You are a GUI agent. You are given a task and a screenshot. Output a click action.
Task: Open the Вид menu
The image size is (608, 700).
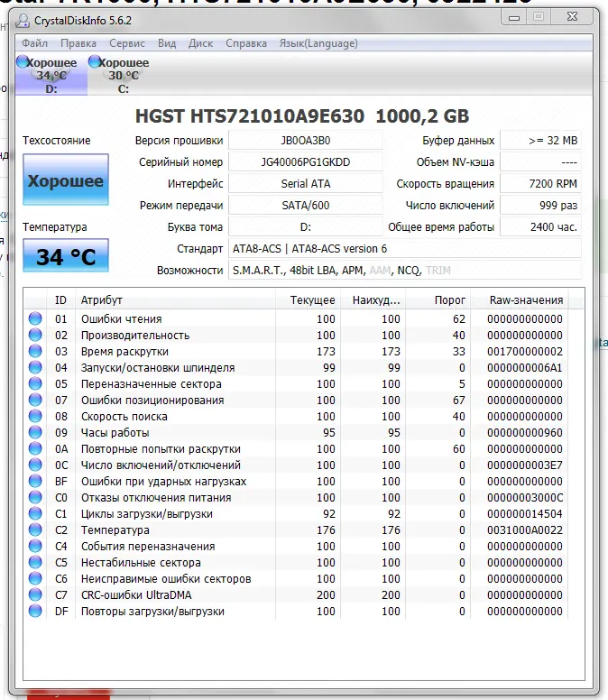tap(167, 43)
